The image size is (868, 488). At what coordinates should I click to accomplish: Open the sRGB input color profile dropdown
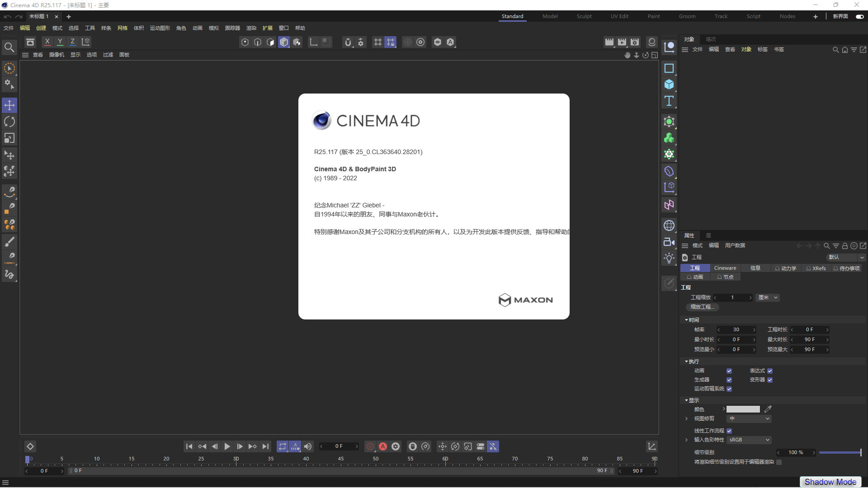click(749, 440)
